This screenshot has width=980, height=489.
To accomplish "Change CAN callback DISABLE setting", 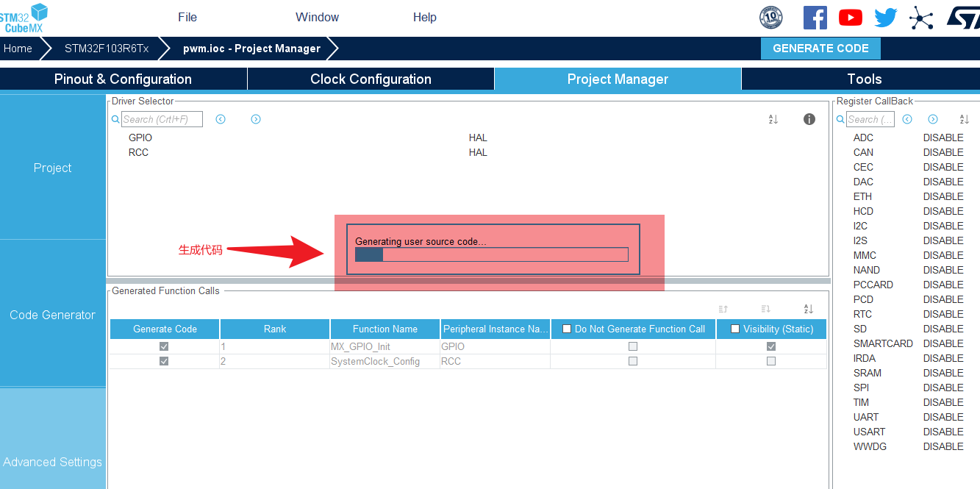I will pos(943,152).
